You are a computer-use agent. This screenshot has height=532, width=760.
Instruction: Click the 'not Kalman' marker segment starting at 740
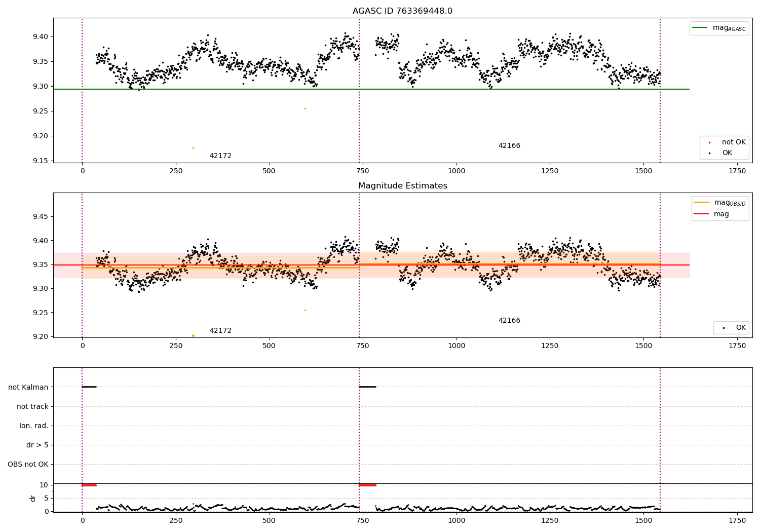(367, 387)
